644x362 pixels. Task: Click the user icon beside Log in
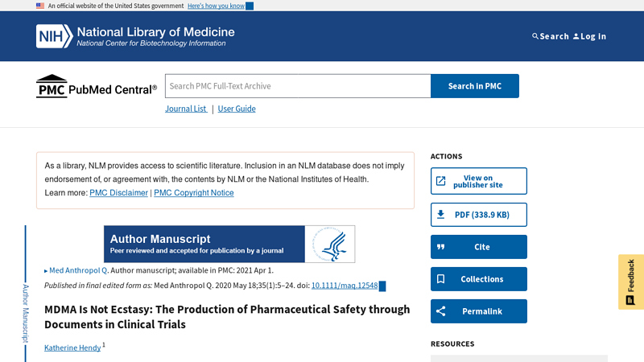pos(576,36)
